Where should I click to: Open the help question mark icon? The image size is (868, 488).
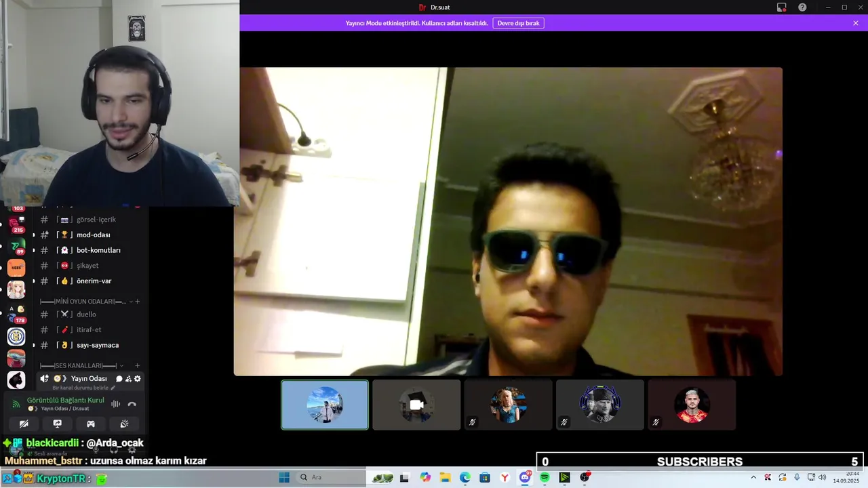pyautogui.click(x=802, y=7)
